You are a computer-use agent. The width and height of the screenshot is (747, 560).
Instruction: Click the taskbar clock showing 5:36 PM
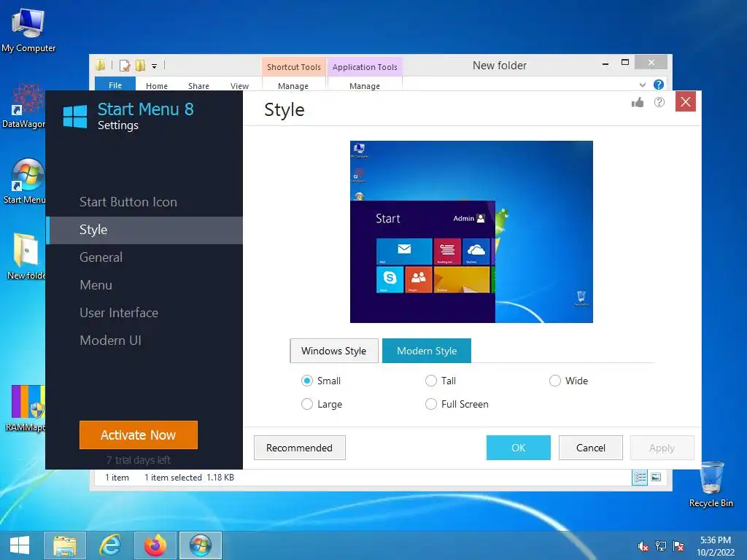click(x=716, y=546)
